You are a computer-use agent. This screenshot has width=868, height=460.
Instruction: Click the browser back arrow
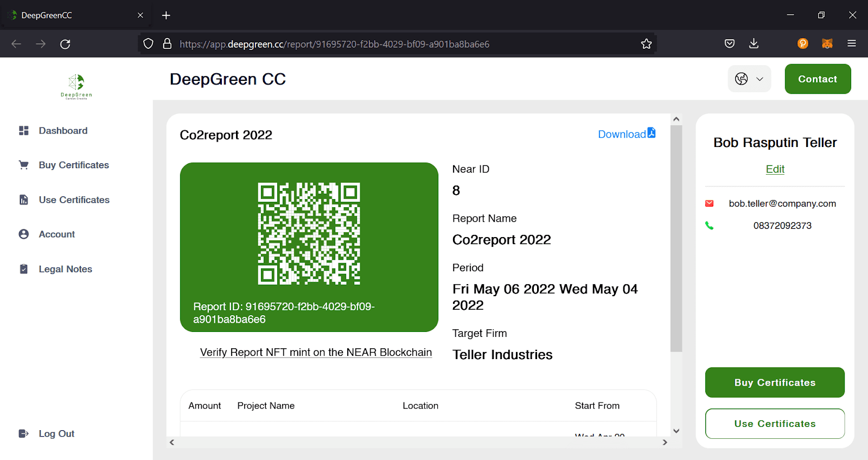click(x=16, y=44)
